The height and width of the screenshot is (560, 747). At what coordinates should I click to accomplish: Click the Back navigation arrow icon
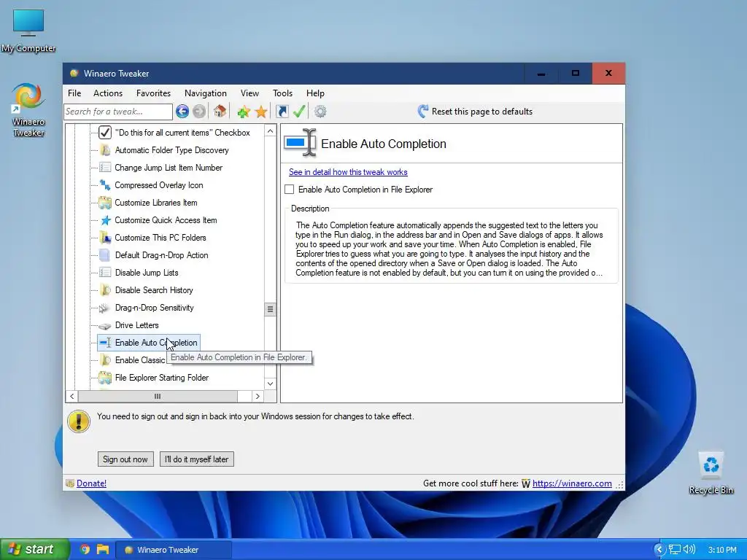[182, 112]
